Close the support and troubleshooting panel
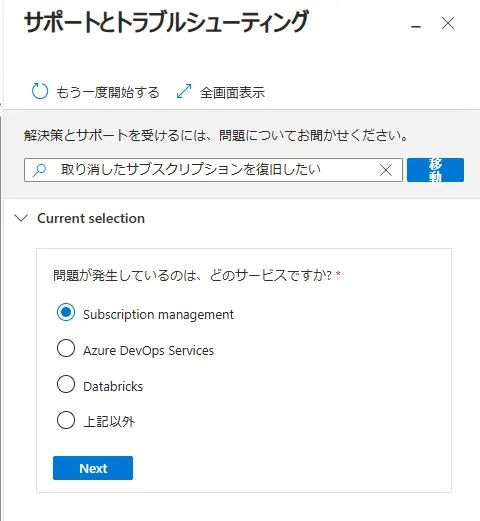 [448, 23]
